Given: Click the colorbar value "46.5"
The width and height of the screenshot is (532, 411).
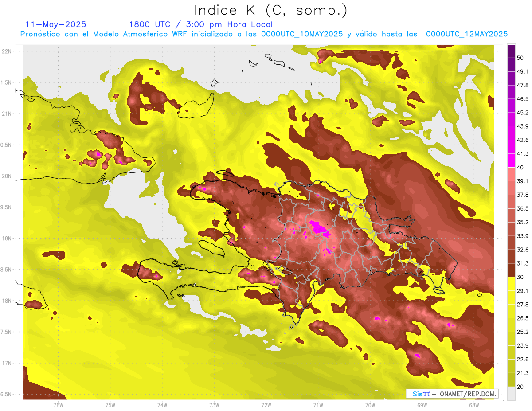Looking at the screenshot, I should click(x=522, y=99).
